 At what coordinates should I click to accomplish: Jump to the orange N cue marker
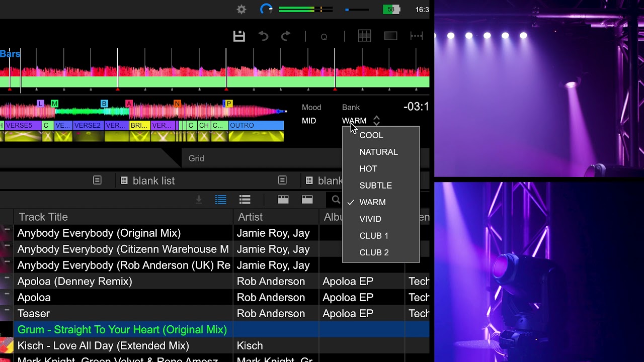(177, 104)
